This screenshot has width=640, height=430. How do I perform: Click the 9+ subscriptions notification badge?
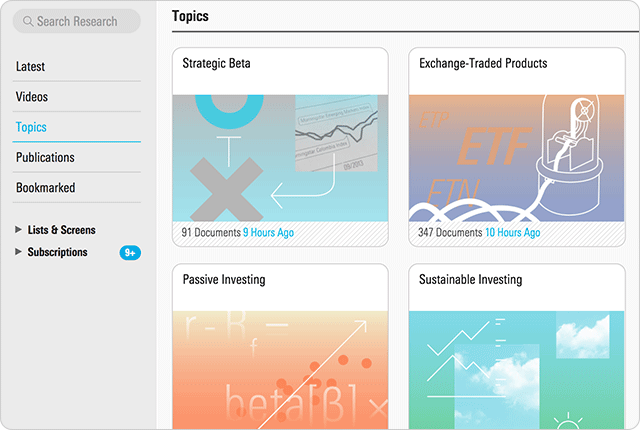pos(130,253)
